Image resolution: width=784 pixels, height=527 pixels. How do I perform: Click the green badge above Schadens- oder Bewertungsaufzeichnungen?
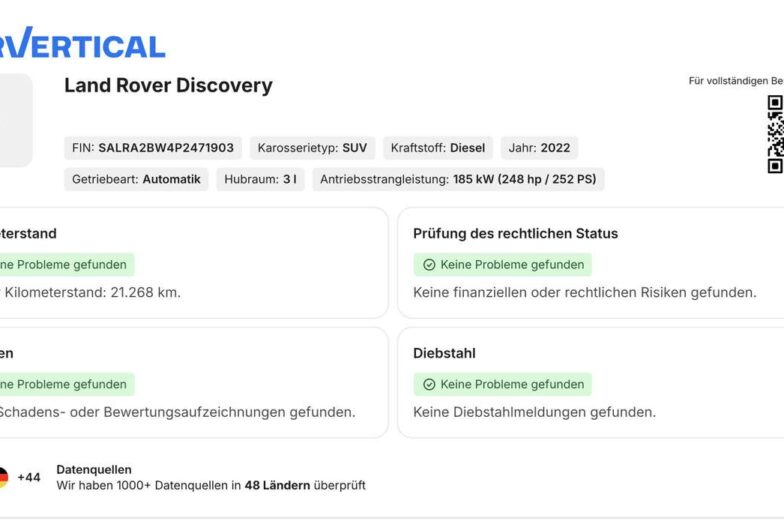(x=67, y=384)
